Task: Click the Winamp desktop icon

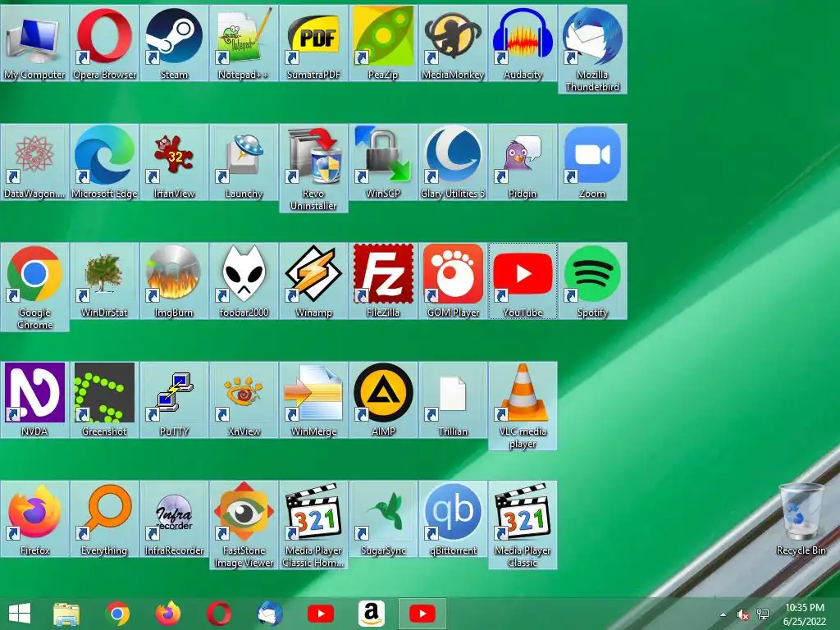Action: 313,281
